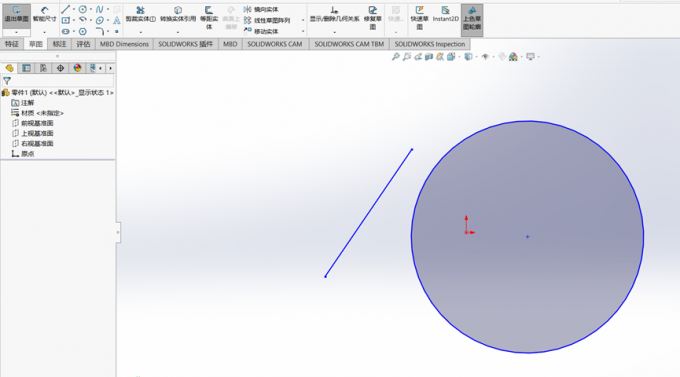
Task: Switch to MBD Dimensions tab
Action: click(x=124, y=44)
